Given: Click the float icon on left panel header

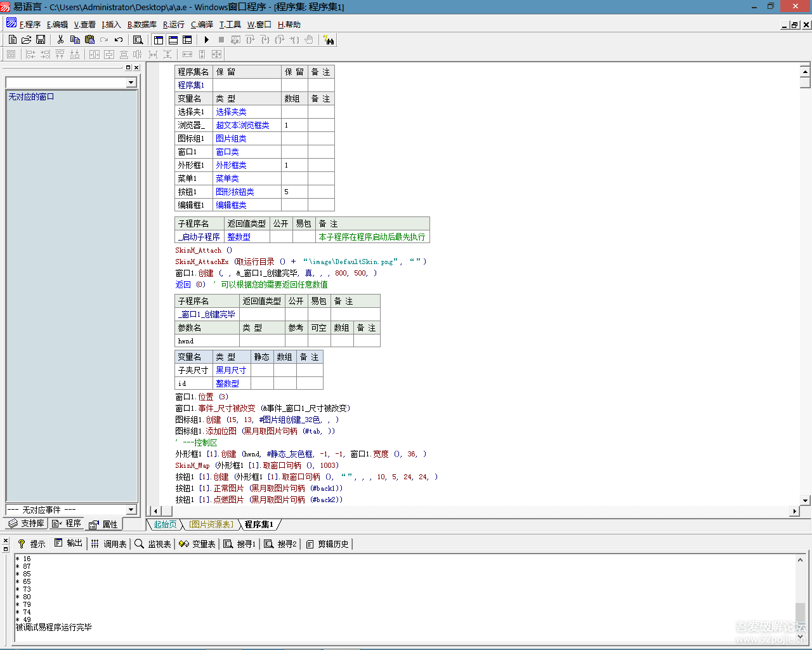Looking at the screenshot, I should [x=128, y=67].
